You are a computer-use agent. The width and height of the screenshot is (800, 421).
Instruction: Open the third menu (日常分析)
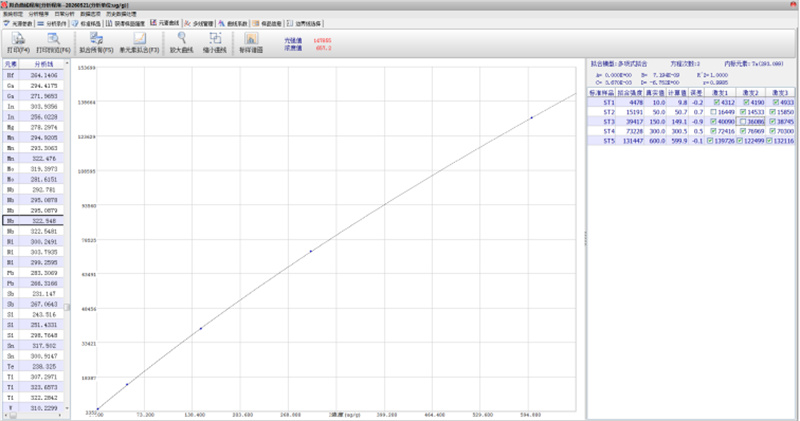click(64, 14)
